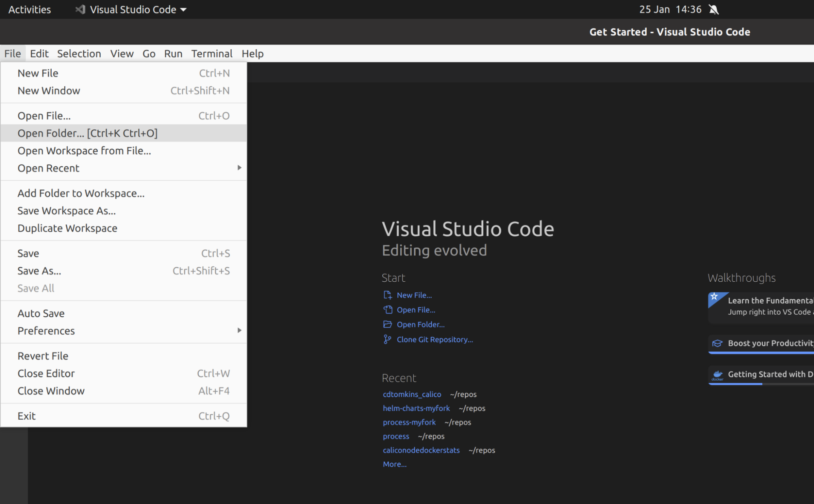
Task: Expand the Preferences submenu arrow
Action: pyautogui.click(x=239, y=330)
